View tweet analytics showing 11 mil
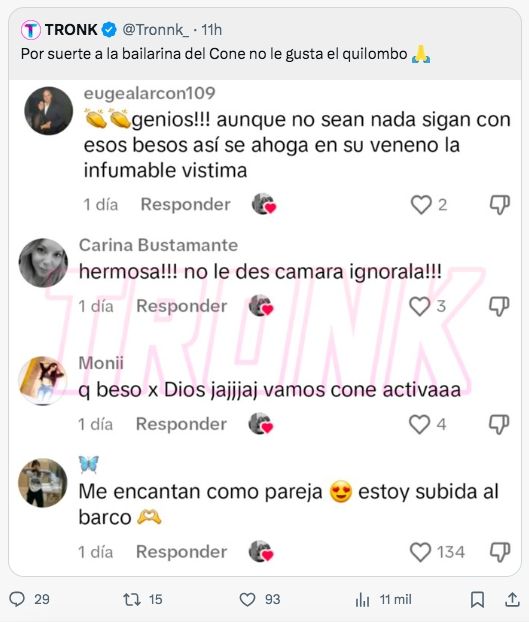 (362, 600)
